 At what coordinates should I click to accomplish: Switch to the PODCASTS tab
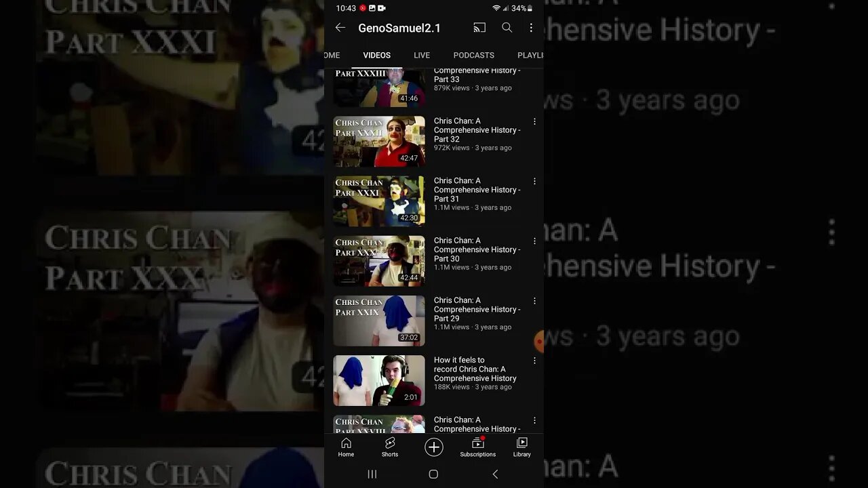(474, 55)
